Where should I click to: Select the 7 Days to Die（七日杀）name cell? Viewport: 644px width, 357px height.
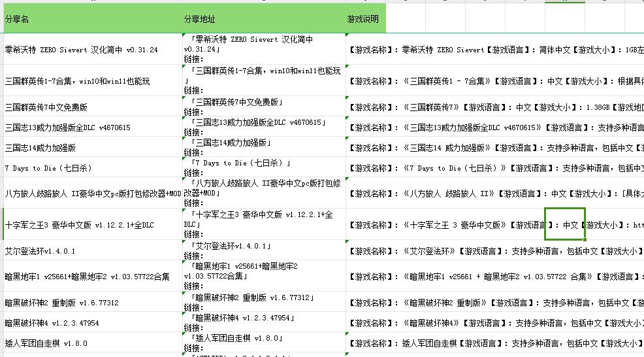[93, 167]
